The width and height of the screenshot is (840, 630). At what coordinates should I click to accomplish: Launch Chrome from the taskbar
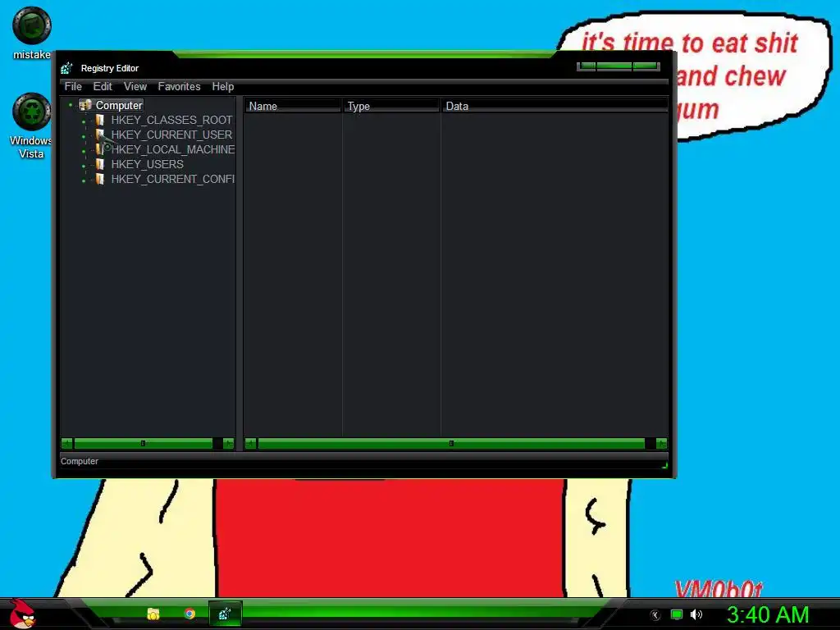click(x=189, y=614)
